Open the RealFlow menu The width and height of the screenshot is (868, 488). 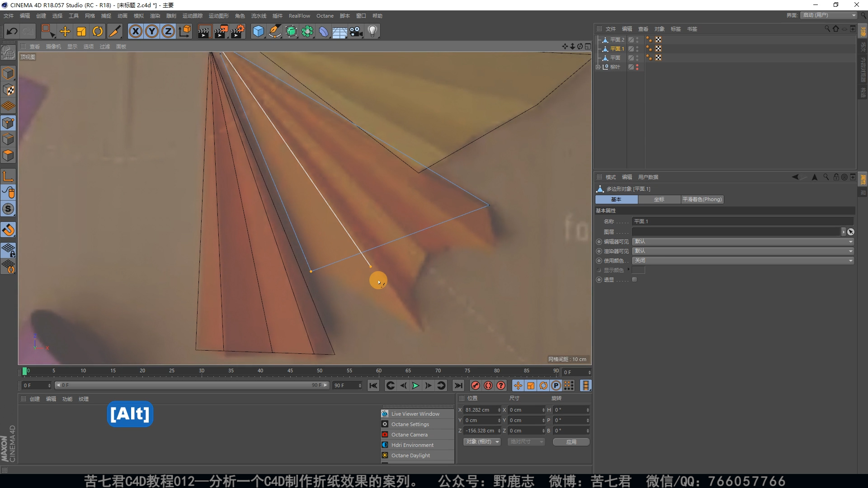click(299, 16)
